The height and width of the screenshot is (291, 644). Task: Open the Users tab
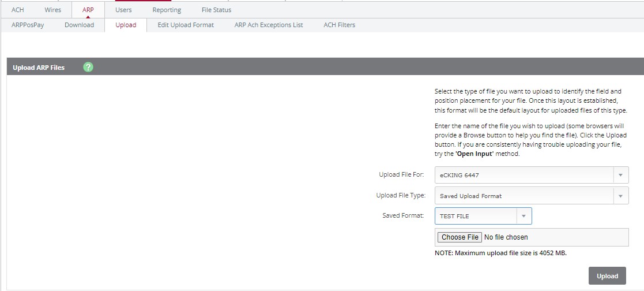click(123, 10)
